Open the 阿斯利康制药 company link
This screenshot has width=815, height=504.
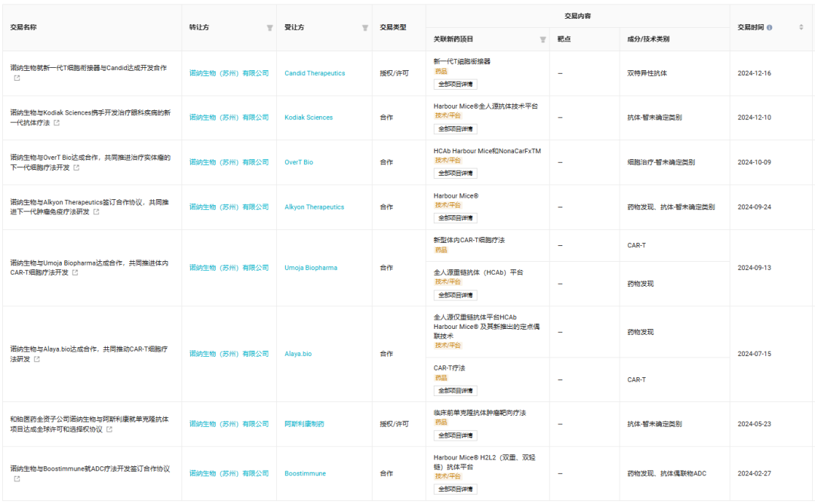304,424
